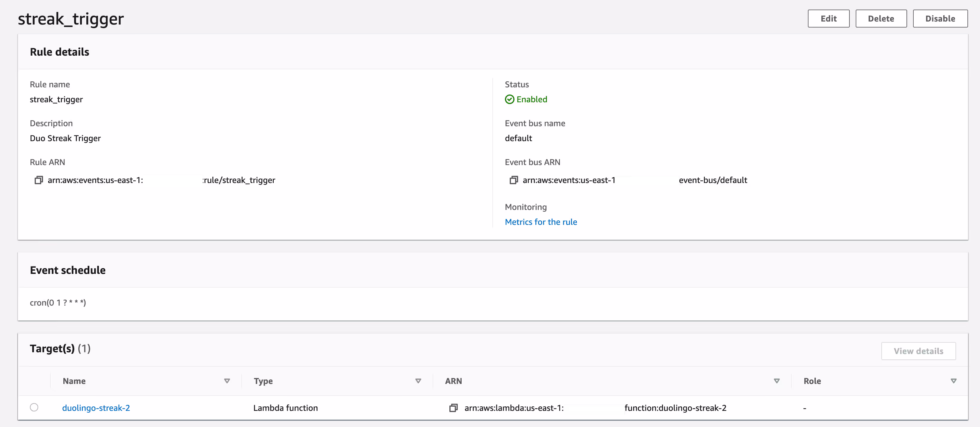
Task: Click the cron schedule expression text
Action: coord(58,303)
